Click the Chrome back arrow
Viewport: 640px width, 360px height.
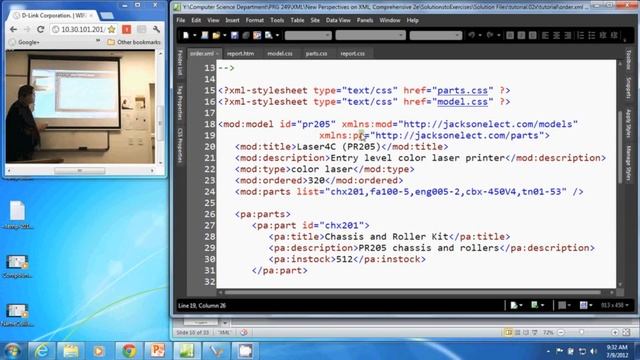[x=13, y=29]
